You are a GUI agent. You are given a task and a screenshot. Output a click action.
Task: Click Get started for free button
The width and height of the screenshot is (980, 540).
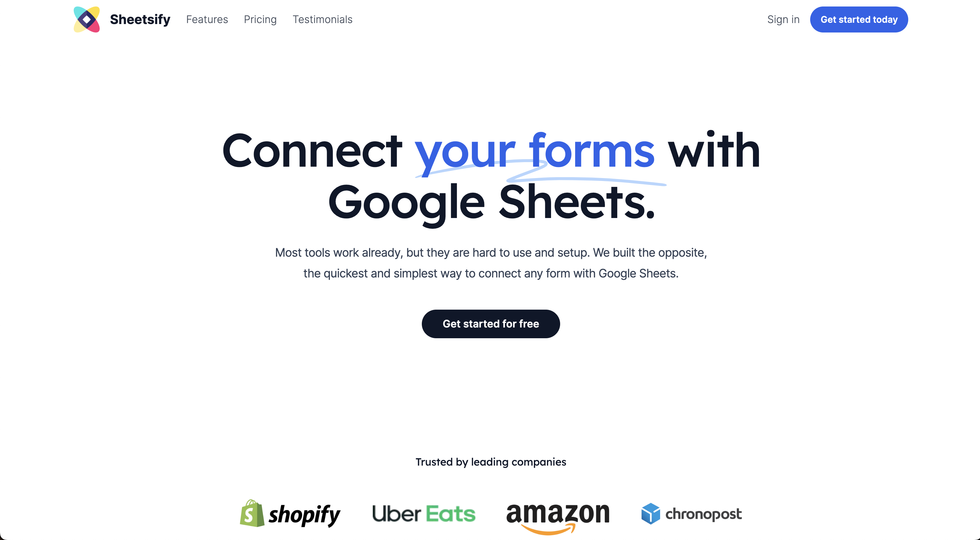click(x=490, y=324)
